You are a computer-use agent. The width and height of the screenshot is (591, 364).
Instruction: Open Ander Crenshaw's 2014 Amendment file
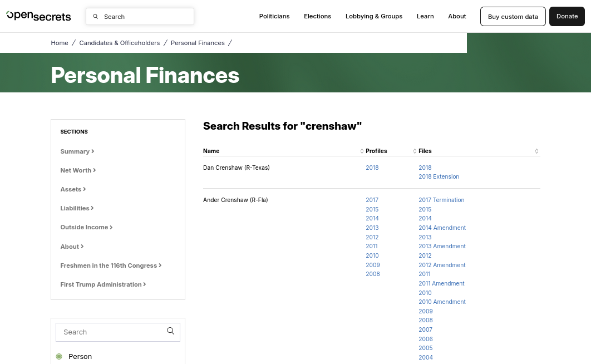point(442,228)
